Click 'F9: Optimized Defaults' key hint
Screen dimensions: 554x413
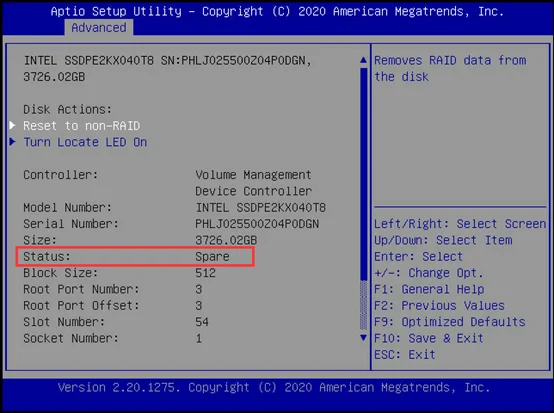[x=450, y=322]
